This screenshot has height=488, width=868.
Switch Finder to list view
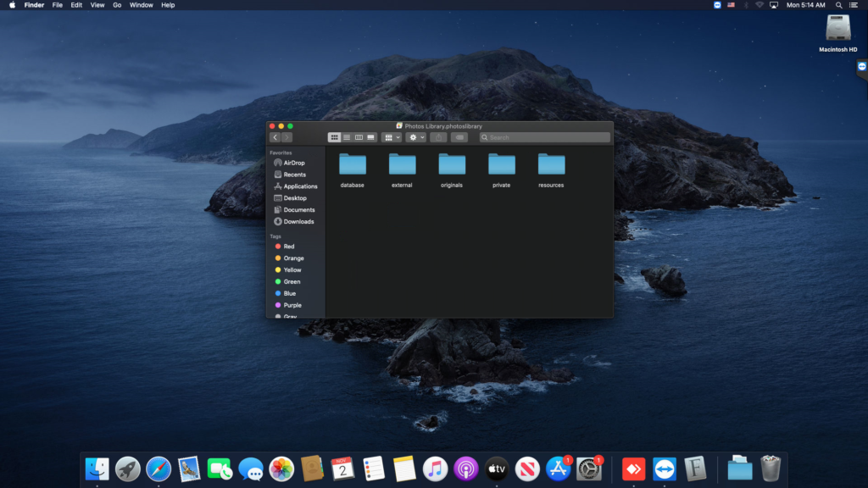(348, 137)
